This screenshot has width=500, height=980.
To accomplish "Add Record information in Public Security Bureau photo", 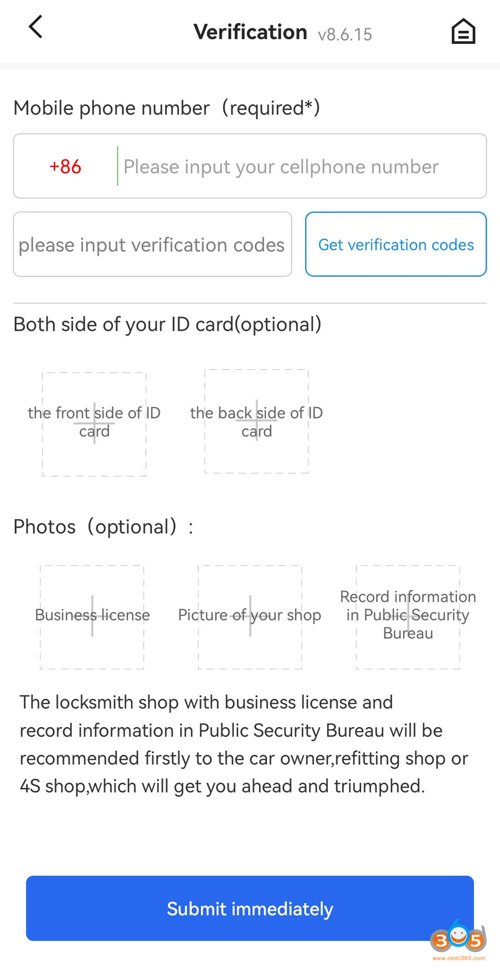I will (x=408, y=616).
